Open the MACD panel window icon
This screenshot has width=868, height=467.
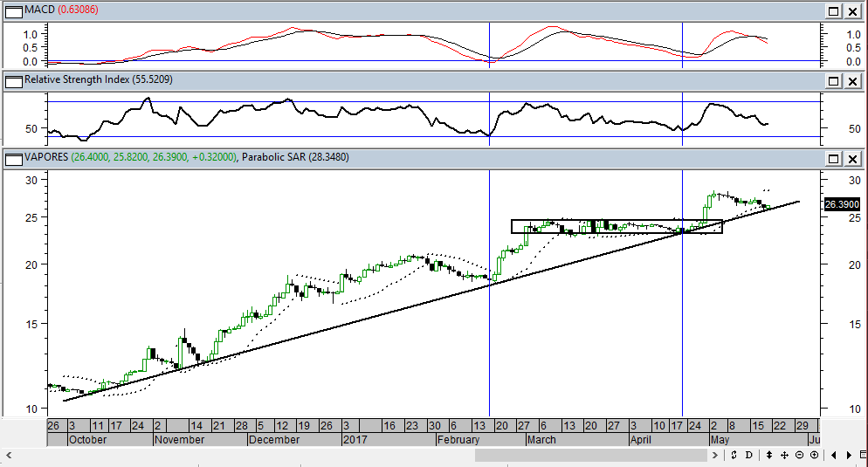click(14, 10)
